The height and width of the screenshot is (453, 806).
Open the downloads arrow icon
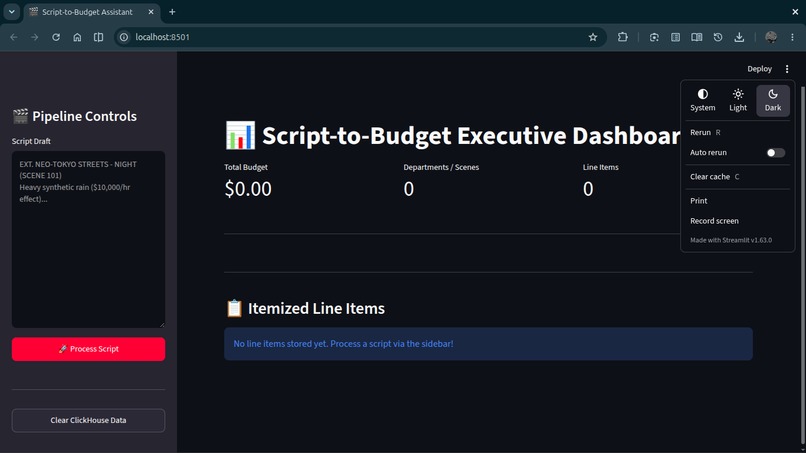coord(739,37)
